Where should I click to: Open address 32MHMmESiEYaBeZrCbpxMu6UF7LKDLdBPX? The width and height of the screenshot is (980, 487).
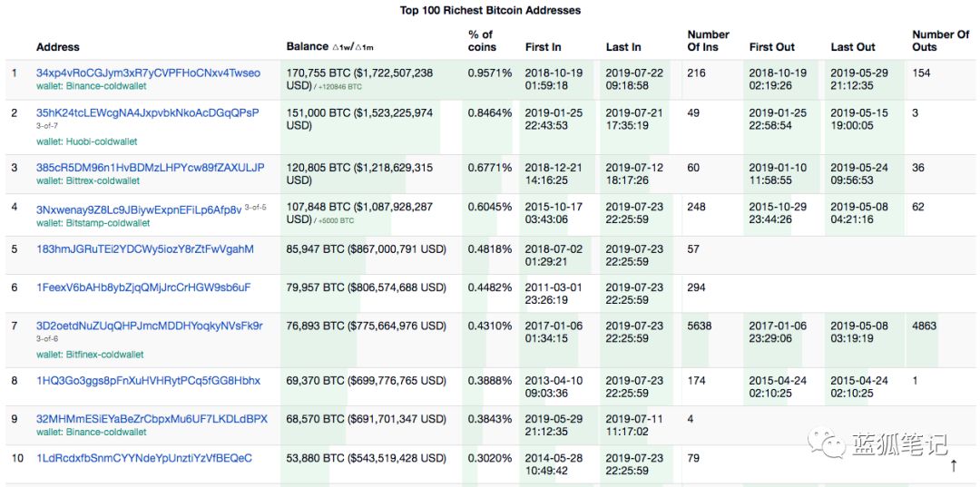tap(152, 419)
